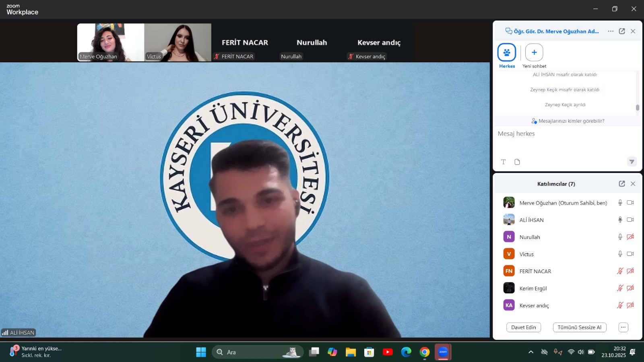This screenshot has width=644, height=362.
Task: Open Google Chrome from the taskbar
Action: (424, 352)
